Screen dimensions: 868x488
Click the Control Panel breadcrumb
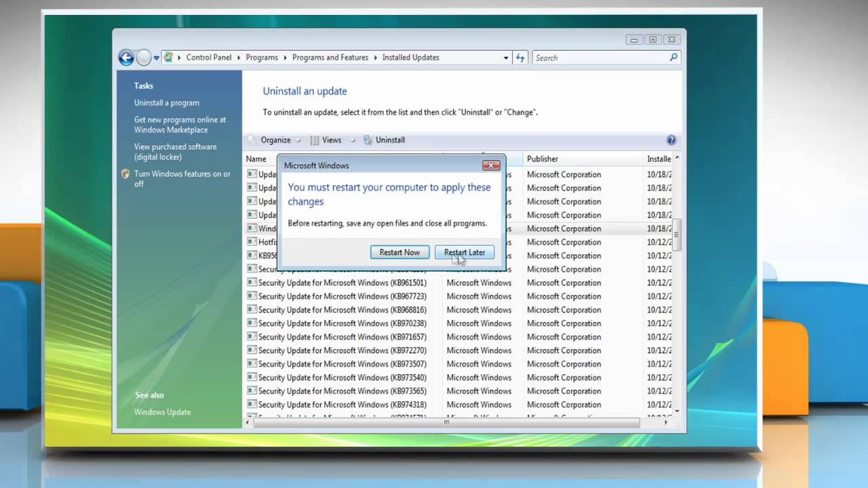click(x=209, y=58)
